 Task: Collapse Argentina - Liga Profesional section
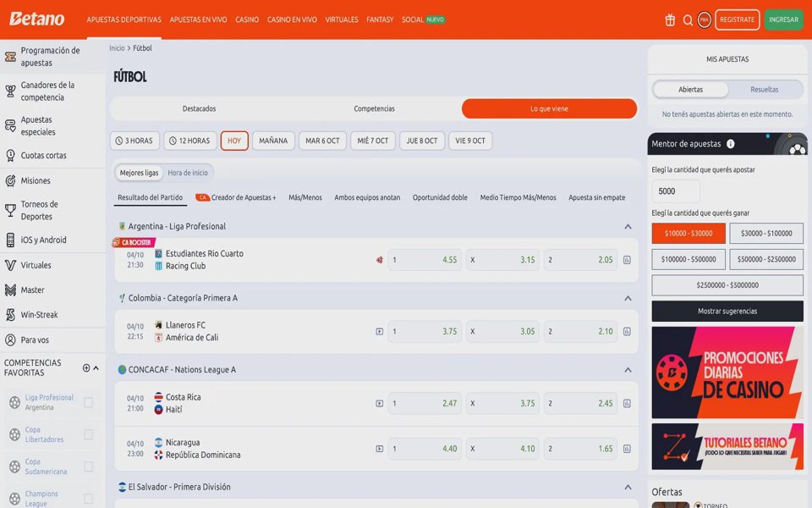click(628, 227)
